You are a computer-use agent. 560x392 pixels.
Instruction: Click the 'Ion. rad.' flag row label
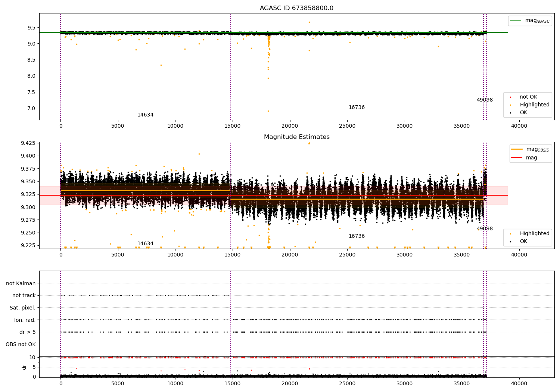(25, 320)
